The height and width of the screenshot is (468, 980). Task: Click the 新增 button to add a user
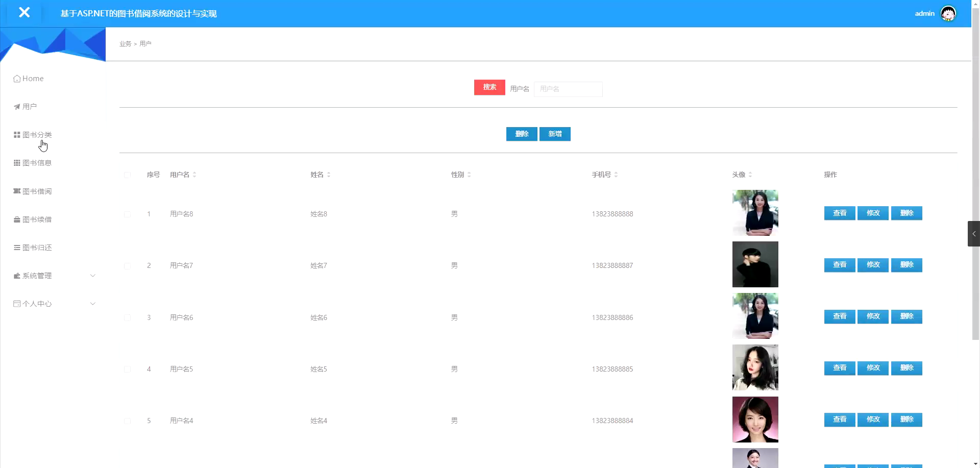(x=555, y=134)
